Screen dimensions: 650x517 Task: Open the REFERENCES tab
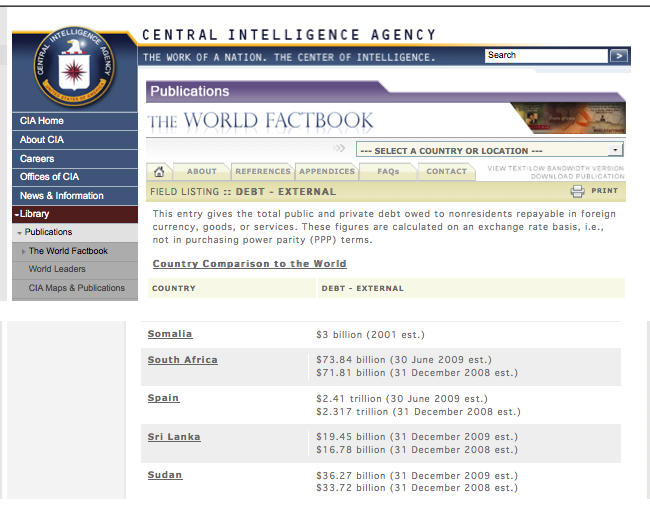(x=263, y=171)
